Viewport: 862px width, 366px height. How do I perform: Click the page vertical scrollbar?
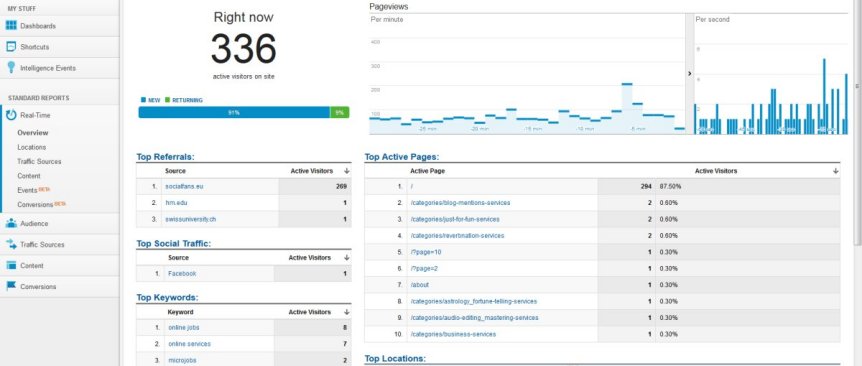[858, 124]
